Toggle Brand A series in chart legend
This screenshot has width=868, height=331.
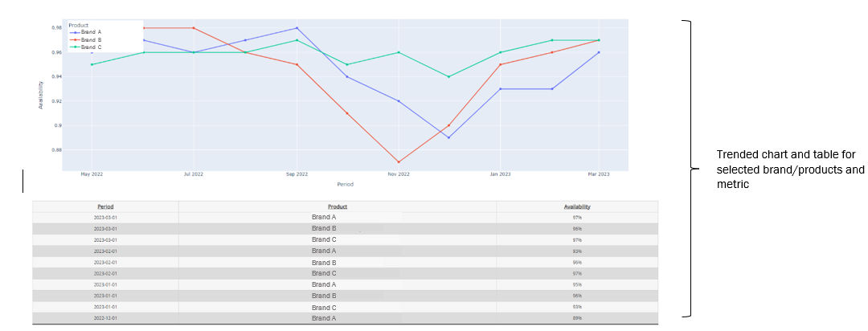[x=84, y=32]
